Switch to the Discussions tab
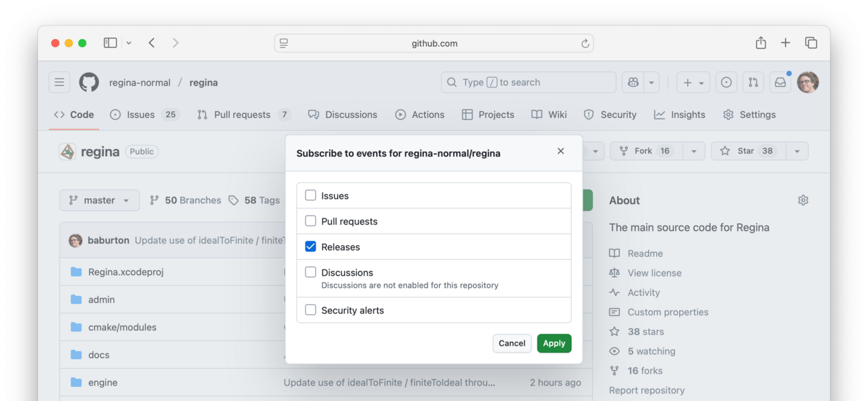Image resolution: width=868 pixels, height=401 pixels. pos(343,115)
